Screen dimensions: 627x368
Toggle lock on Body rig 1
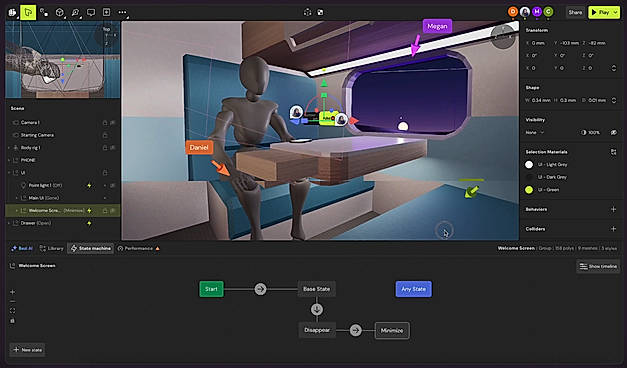pyautogui.click(x=105, y=148)
